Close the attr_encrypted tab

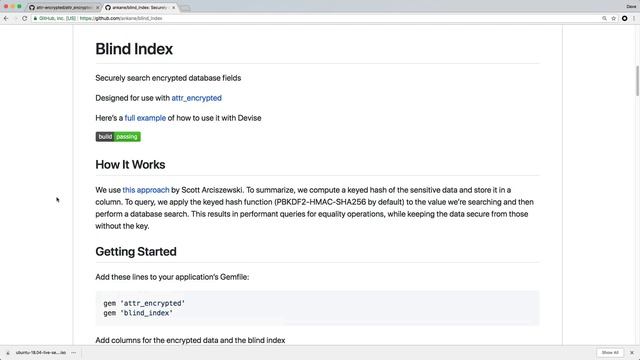coord(97,8)
